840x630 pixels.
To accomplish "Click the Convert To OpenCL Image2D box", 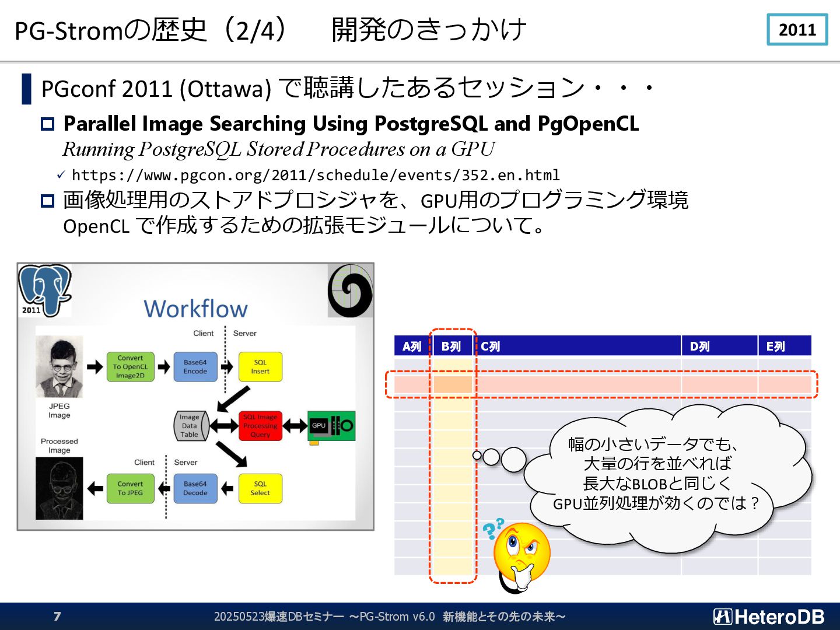I will tap(130, 367).
